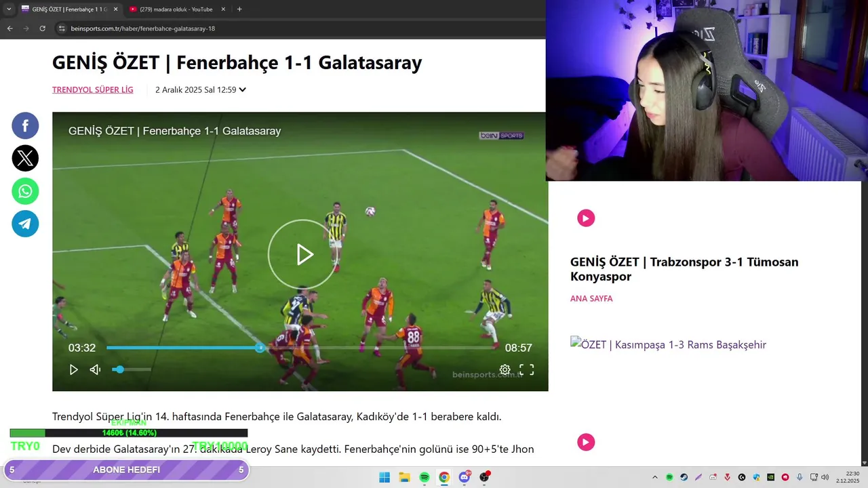Image resolution: width=868 pixels, height=488 pixels.
Task: Click the address bar URL
Action: [x=143, y=28]
